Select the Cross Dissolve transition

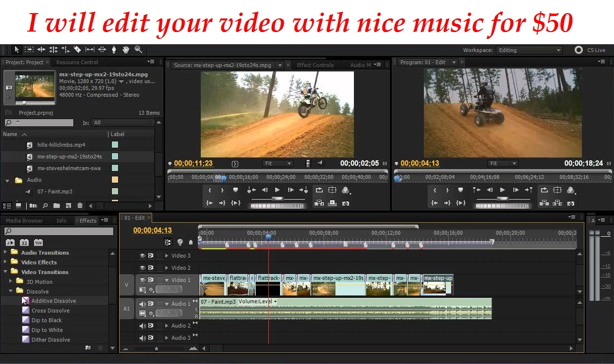tap(51, 311)
